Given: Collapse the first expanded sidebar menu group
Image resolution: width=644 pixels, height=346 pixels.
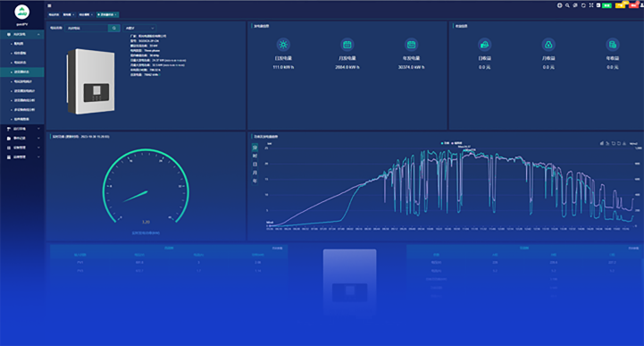Looking at the screenshot, I should point(22,35).
